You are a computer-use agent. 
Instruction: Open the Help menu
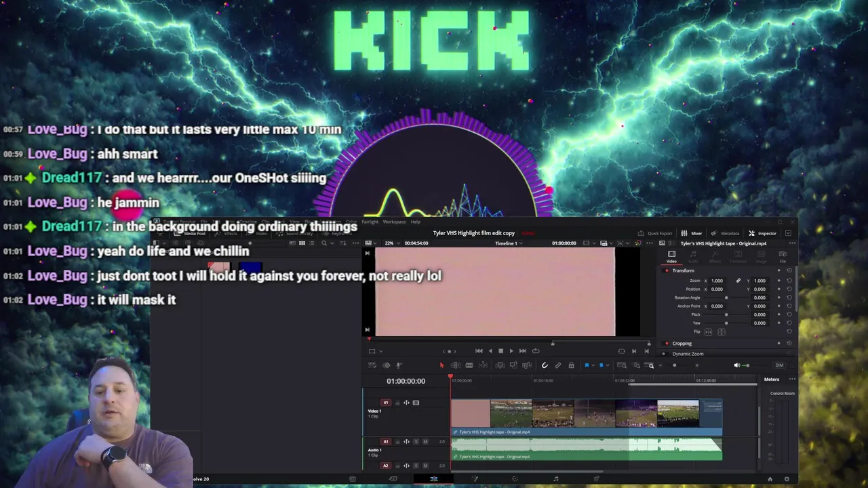(415, 222)
